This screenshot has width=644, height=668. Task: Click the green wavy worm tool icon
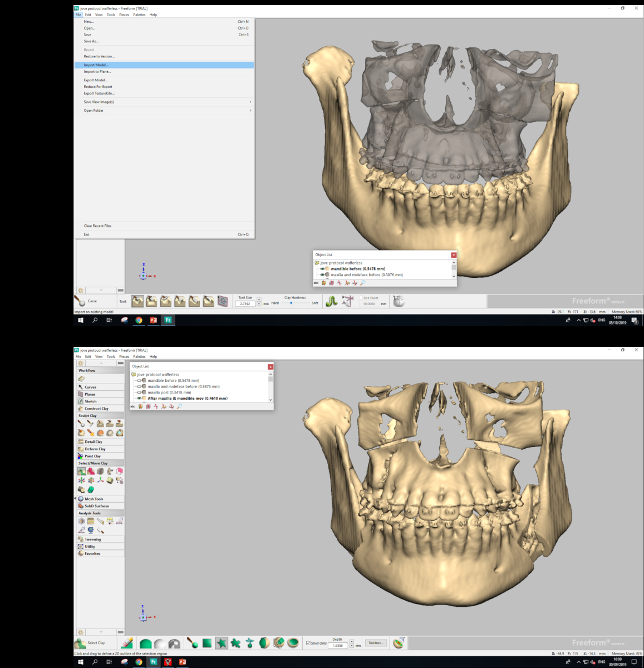[332, 301]
